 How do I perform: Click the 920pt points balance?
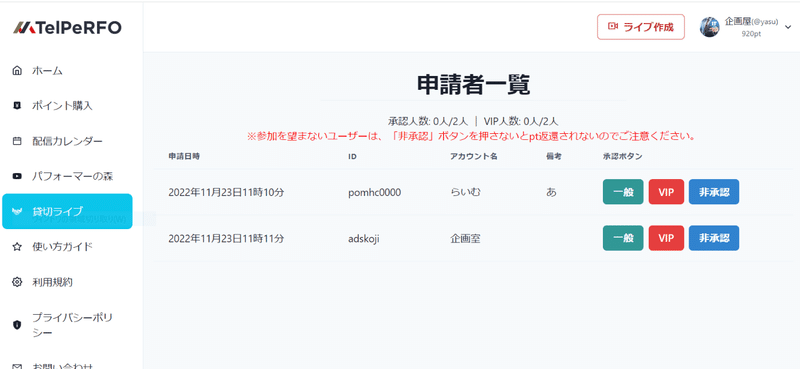click(x=752, y=34)
